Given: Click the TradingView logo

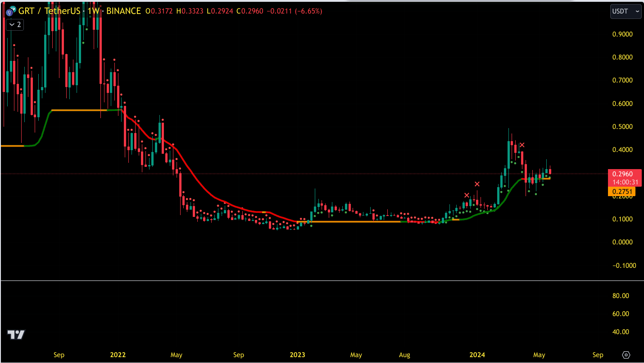Looking at the screenshot, I should (16, 335).
